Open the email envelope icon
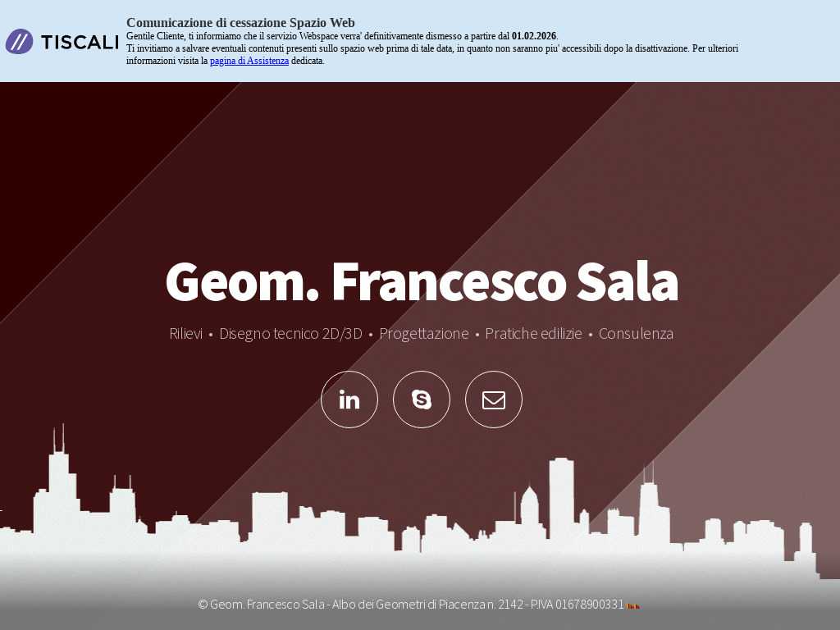Screen dimensions: 840x630 [x=494, y=399]
